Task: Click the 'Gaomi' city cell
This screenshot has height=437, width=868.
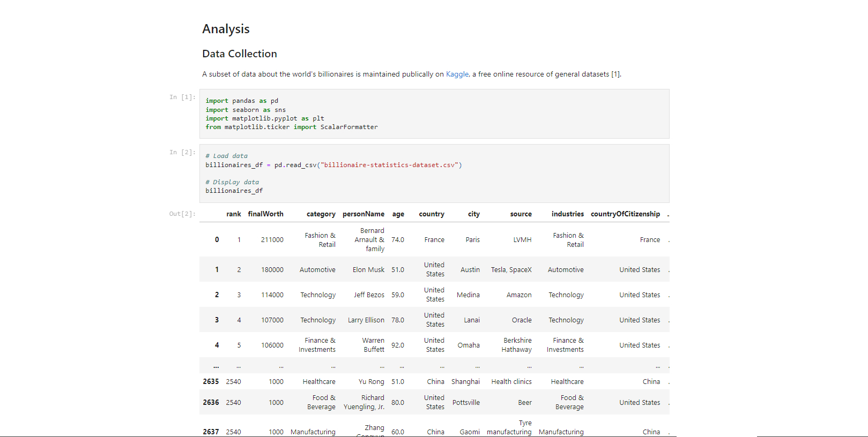Action: coord(470,432)
